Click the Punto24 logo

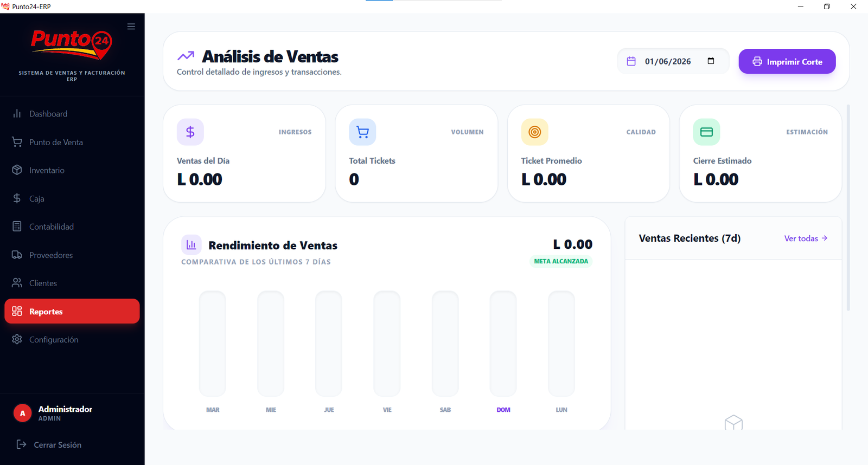72,44
